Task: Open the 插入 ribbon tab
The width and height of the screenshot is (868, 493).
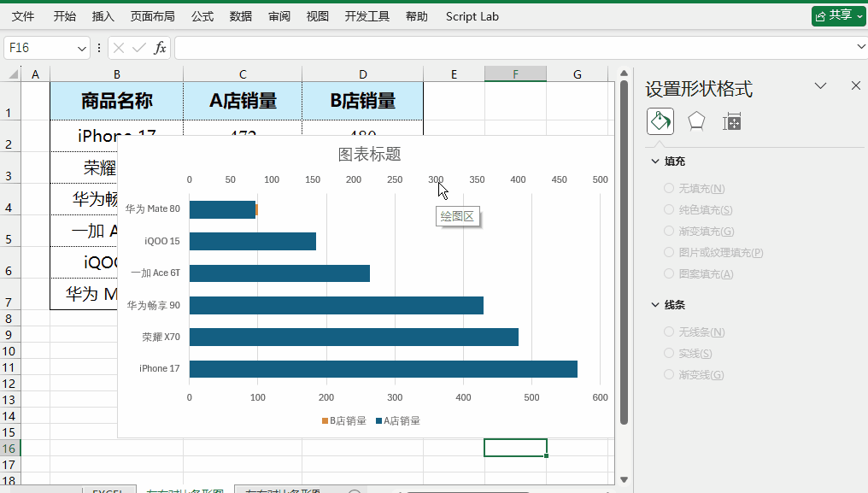Action: click(x=103, y=16)
